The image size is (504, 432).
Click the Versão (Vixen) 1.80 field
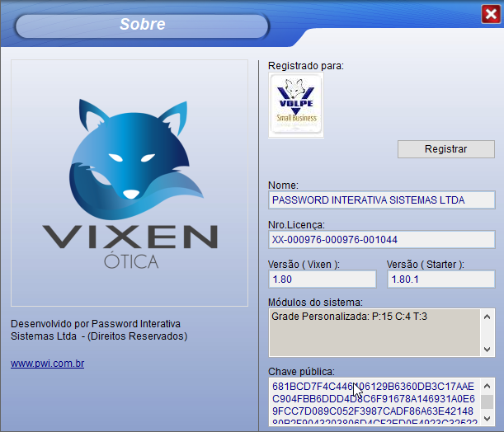323,279
